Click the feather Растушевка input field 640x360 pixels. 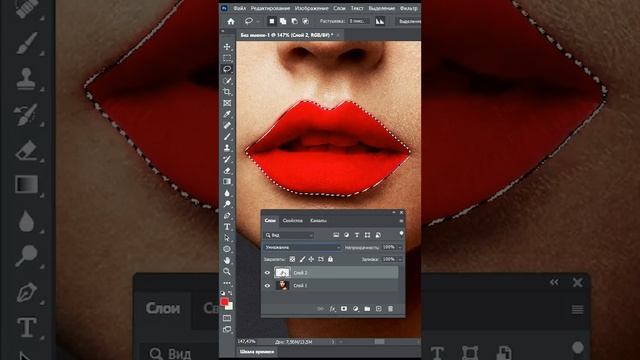click(x=358, y=21)
